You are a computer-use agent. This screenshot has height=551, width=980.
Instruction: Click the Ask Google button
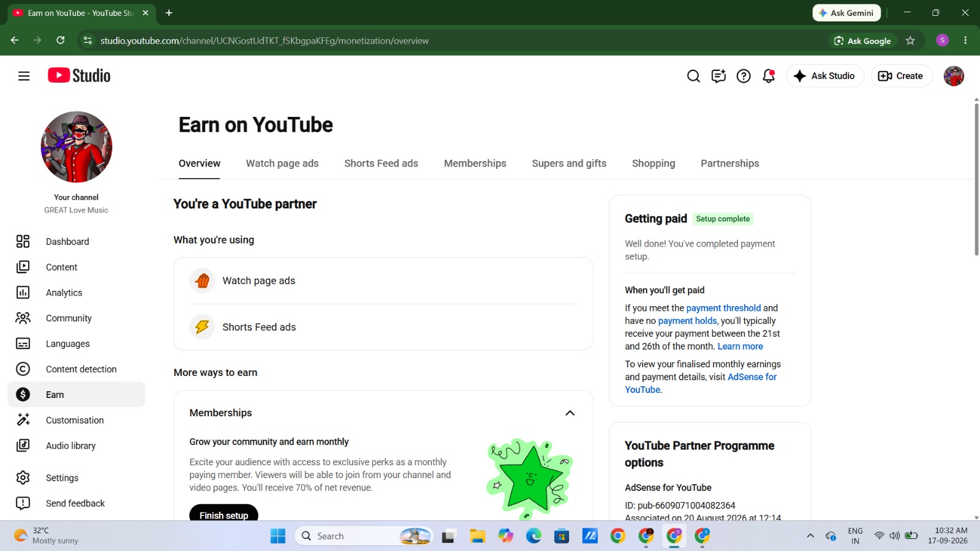(x=862, y=40)
